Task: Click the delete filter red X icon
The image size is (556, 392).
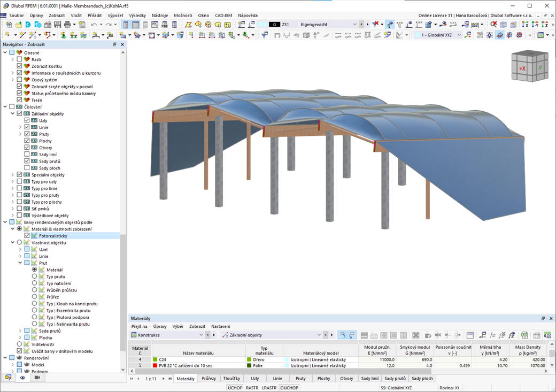Action: point(375,25)
